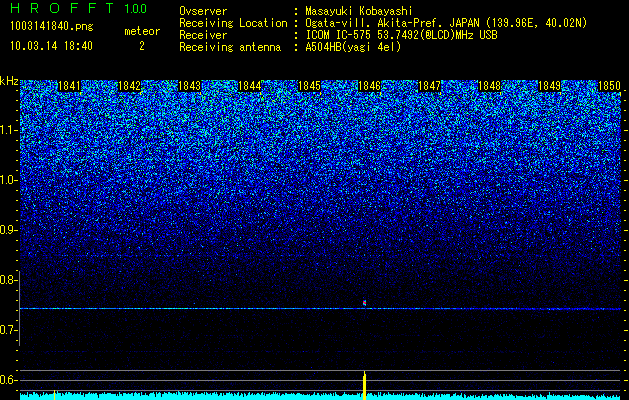Viewport: 629px width, 400px height.
Task: Click the 1848 time marker label
Action: tap(489, 86)
